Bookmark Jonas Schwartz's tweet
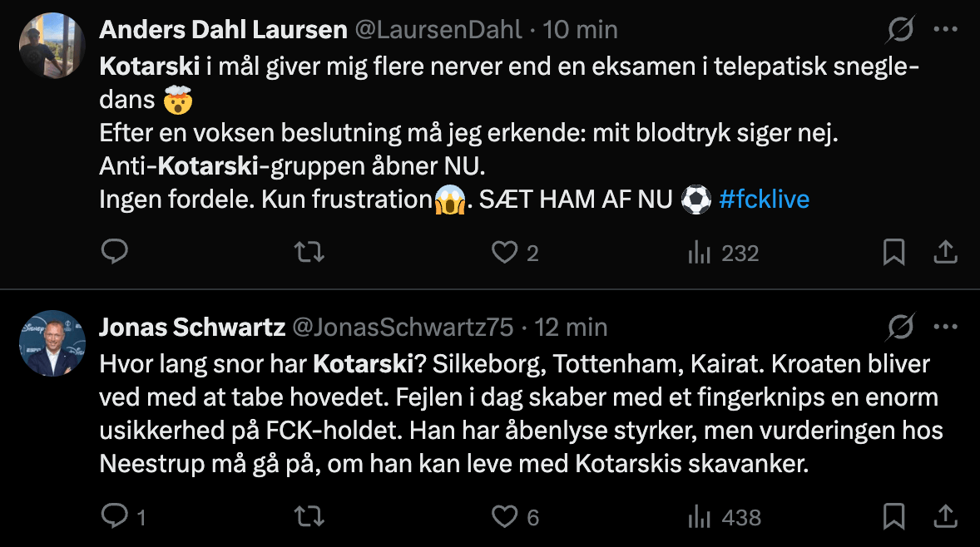The width and height of the screenshot is (980, 547). (x=893, y=517)
